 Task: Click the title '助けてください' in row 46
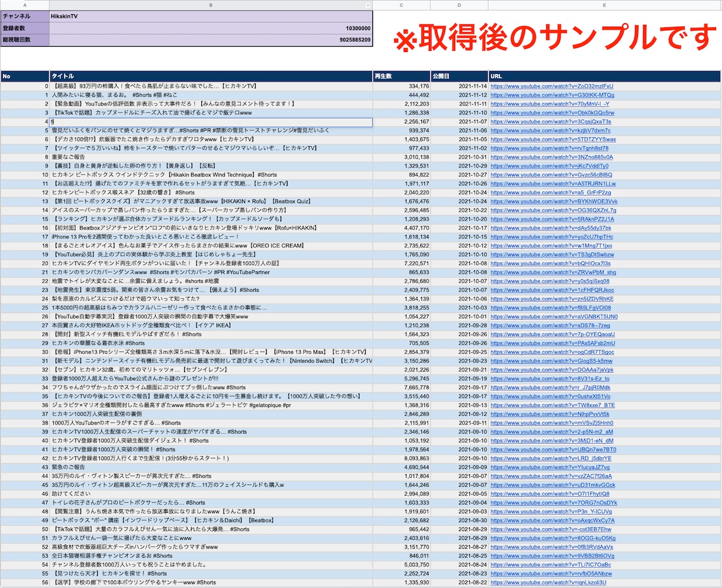point(71,494)
